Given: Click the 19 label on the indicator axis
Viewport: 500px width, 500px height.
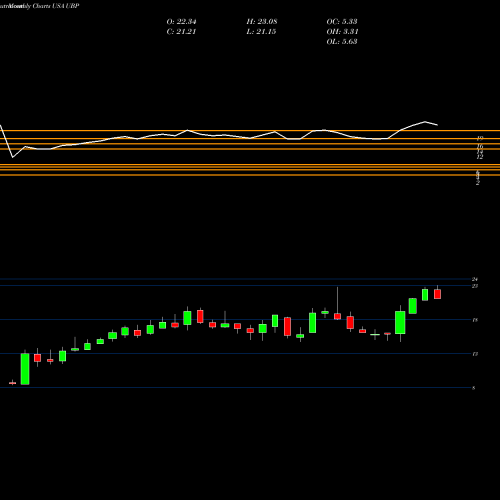Looking at the screenshot, I should point(480,138).
